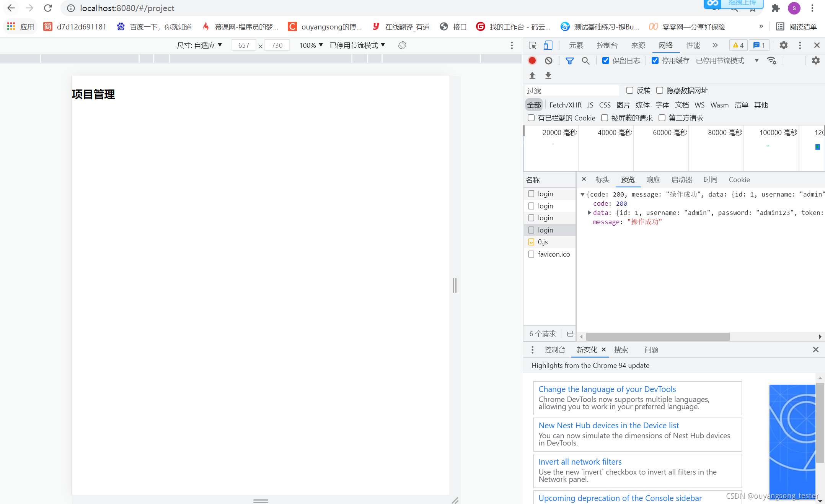The image size is (825, 504).
Task: Open the 100% zoom dropdown
Action: tap(311, 45)
